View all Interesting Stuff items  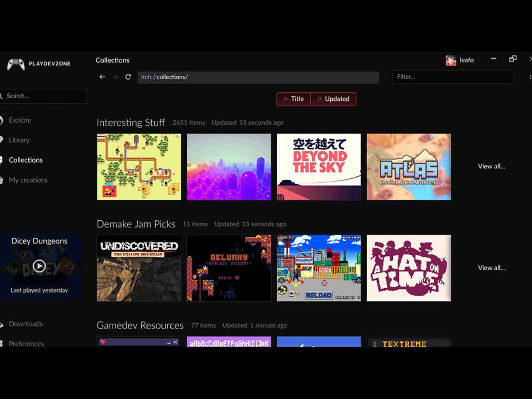click(x=491, y=166)
